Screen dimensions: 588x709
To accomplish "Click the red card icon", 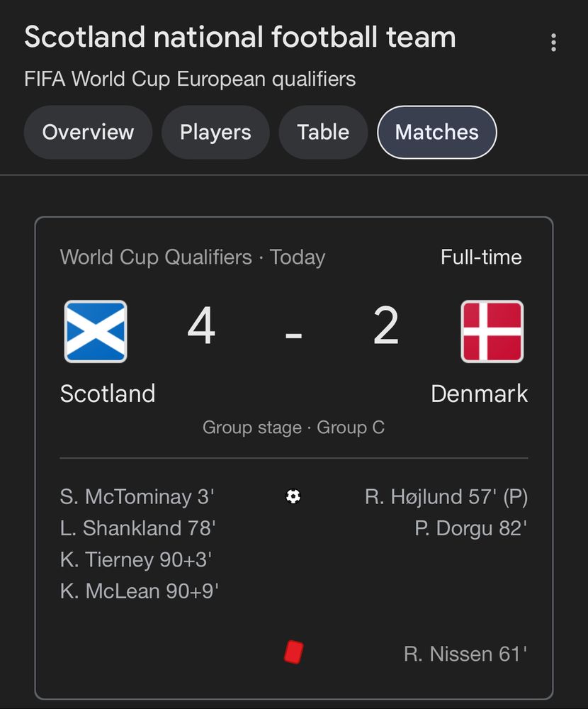I will pos(294,652).
